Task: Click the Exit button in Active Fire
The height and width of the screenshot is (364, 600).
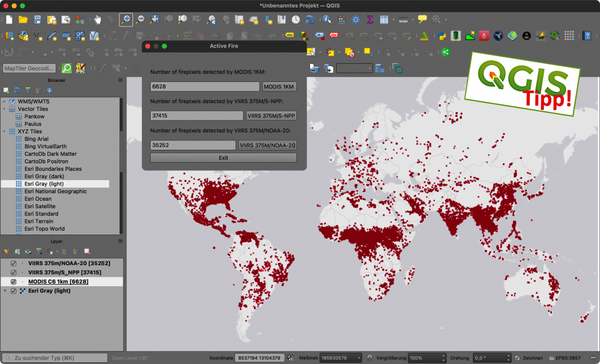Action: [223, 158]
